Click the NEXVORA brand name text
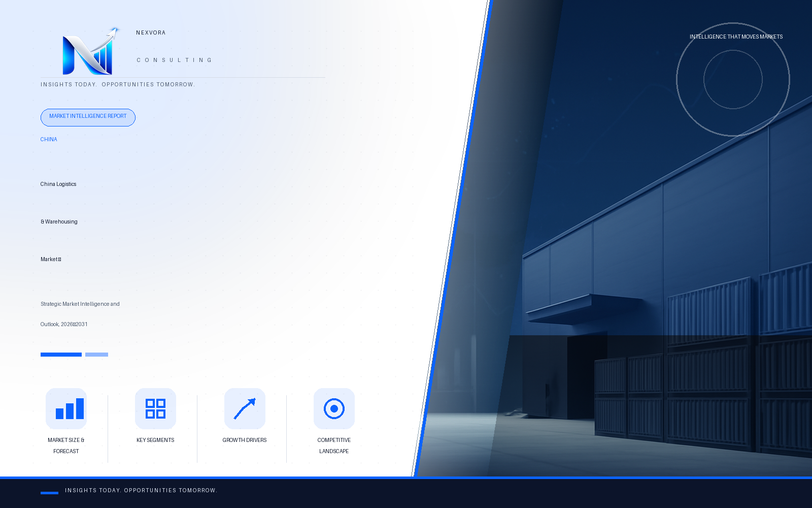This screenshot has height=508, width=812. point(151,33)
